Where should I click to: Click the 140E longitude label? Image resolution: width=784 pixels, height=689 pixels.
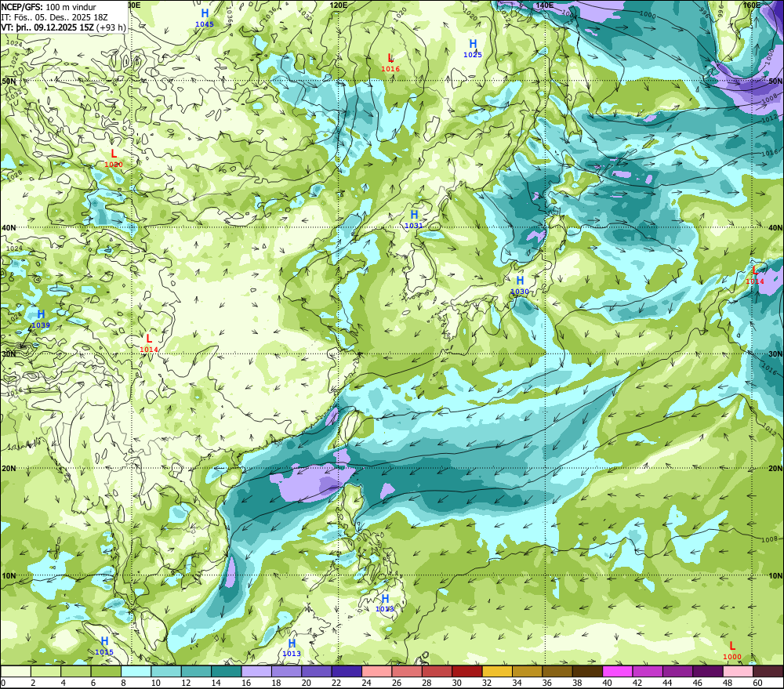pyautogui.click(x=545, y=5)
